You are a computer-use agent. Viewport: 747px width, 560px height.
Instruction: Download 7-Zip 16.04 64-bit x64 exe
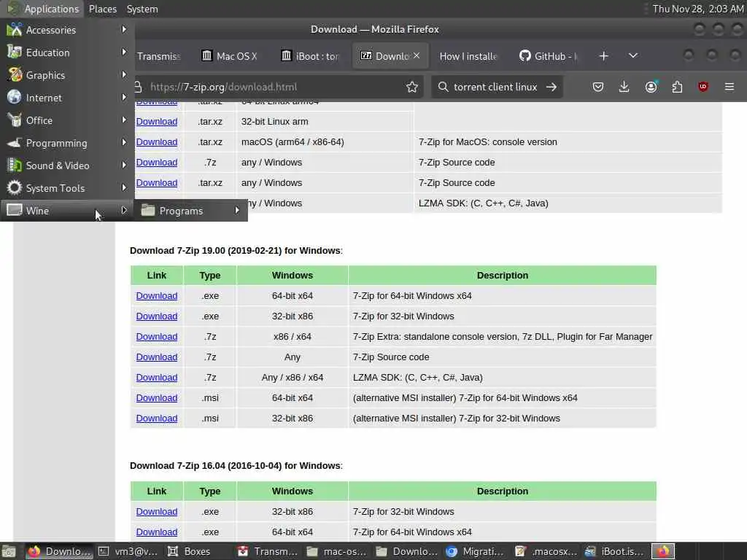pos(157,532)
